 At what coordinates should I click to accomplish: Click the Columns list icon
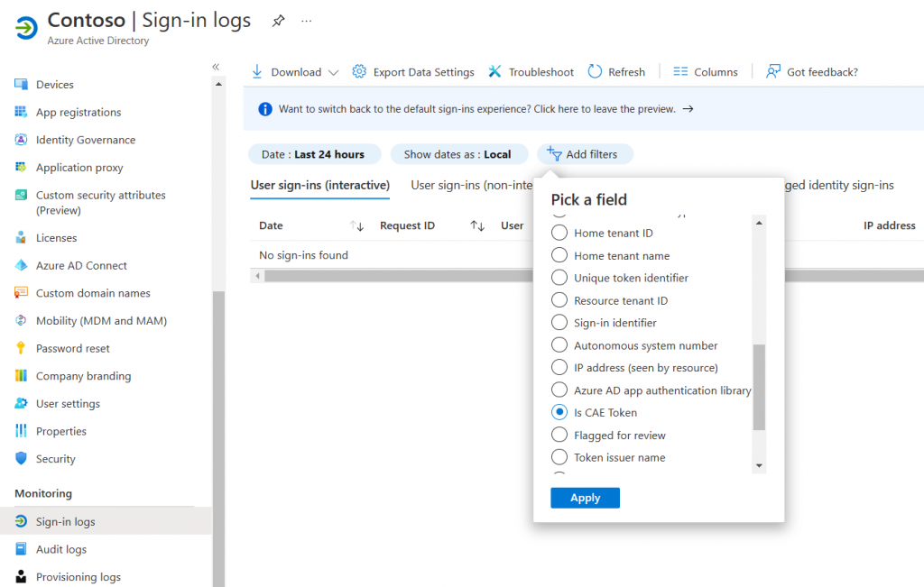tap(680, 72)
